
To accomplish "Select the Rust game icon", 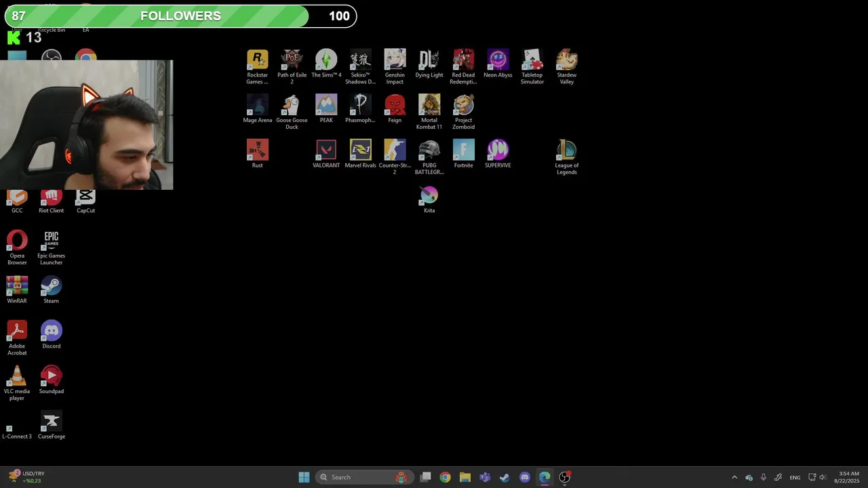I will (257, 154).
